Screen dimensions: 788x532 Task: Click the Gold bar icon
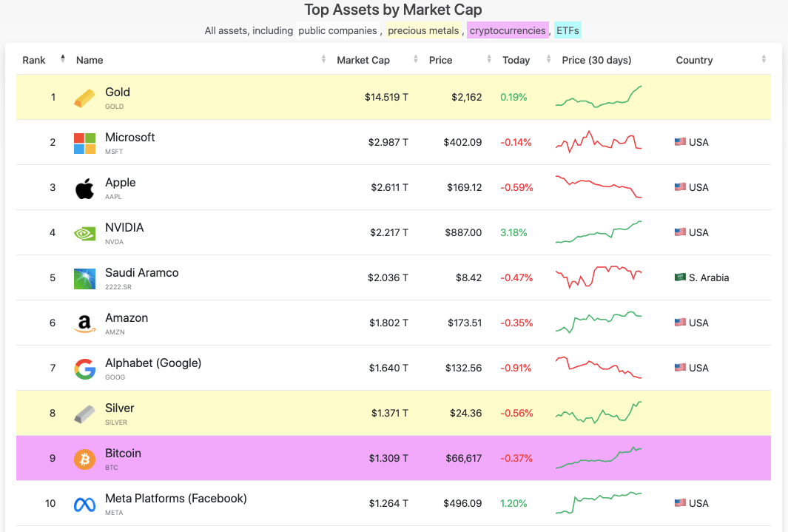click(84, 98)
